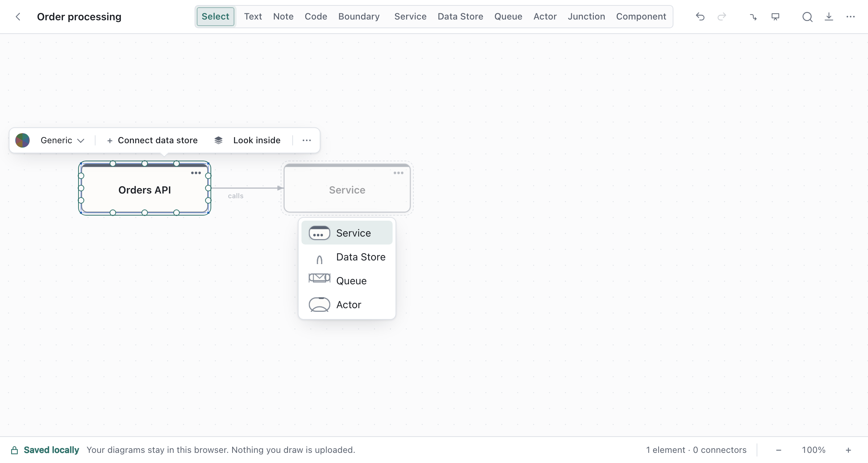Pick the Data Store tool in top toolbar
Screen dimensions: 868x463
pos(460,17)
